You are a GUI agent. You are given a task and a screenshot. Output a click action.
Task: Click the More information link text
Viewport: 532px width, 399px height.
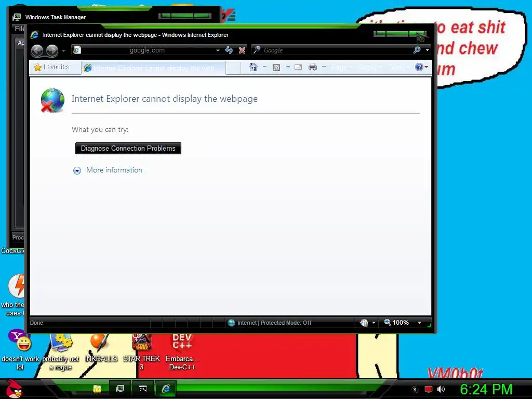coord(114,170)
